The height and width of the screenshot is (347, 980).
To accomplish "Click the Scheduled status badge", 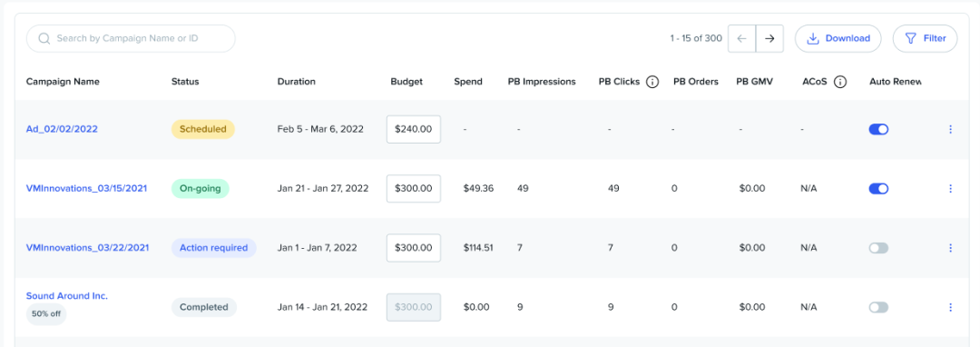I will 203,129.
